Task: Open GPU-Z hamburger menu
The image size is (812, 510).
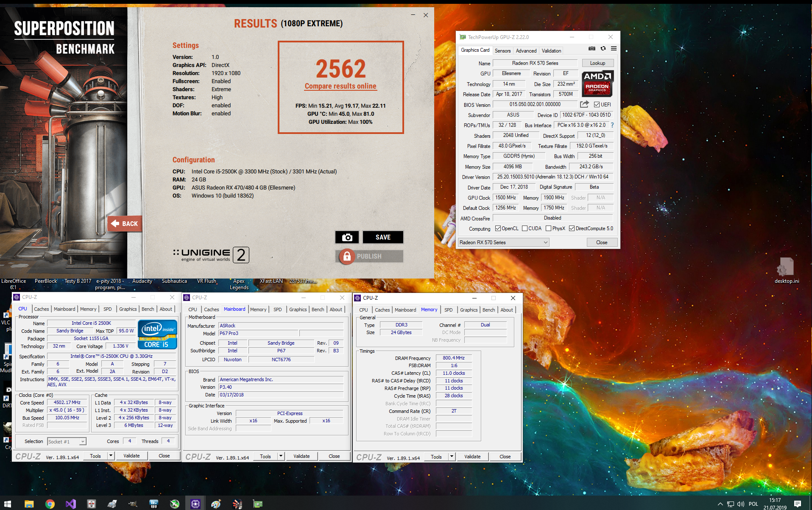Action: 614,49
